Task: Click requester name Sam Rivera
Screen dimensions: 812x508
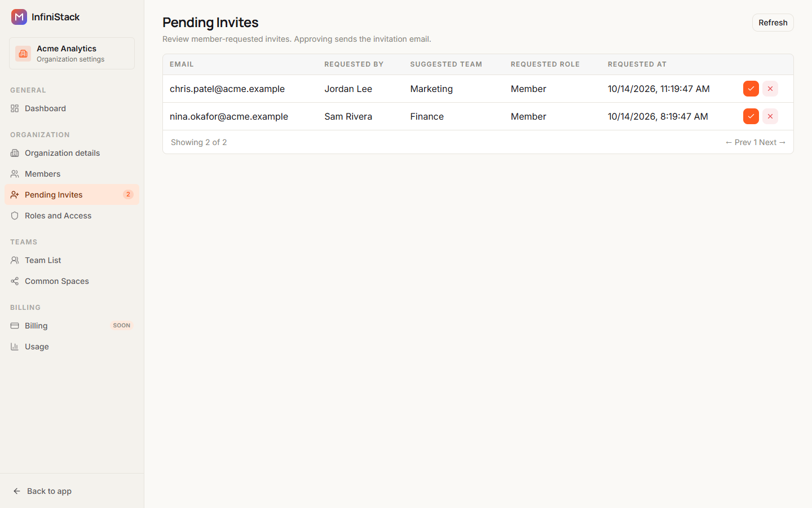Action: tap(348, 116)
